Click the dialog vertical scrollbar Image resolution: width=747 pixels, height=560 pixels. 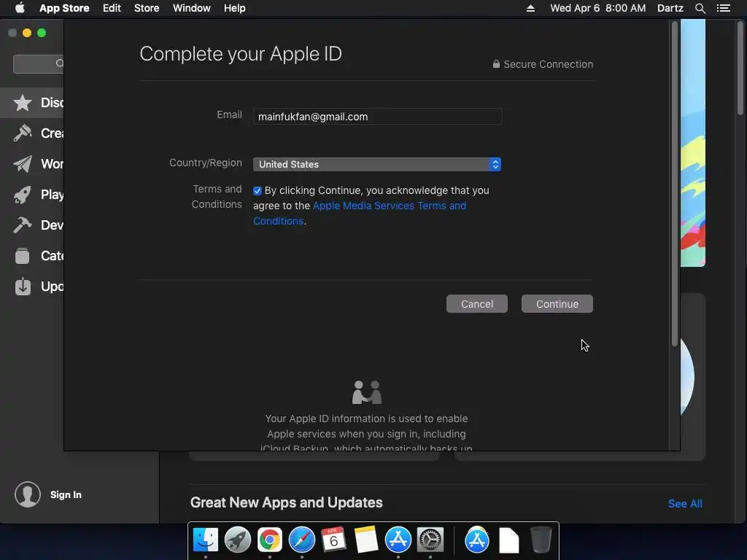[675, 184]
